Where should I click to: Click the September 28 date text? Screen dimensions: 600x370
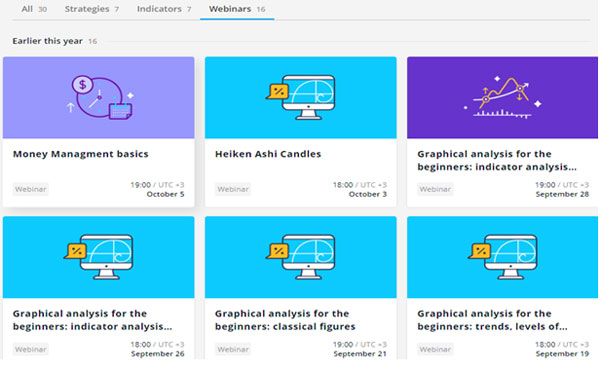pyautogui.click(x=562, y=194)
